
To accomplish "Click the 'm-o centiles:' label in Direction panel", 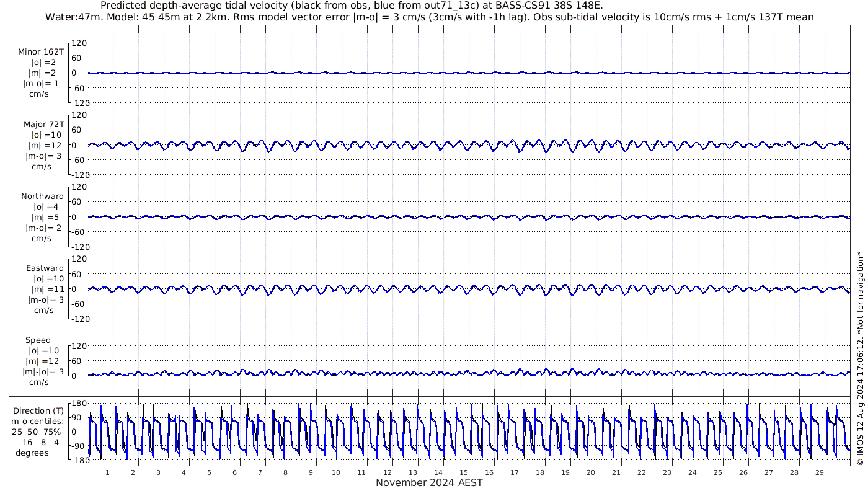I will tap(37, 421).
